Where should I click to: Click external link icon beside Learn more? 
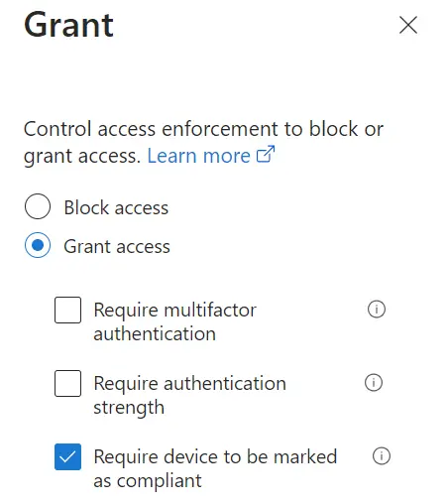[266, 154]
